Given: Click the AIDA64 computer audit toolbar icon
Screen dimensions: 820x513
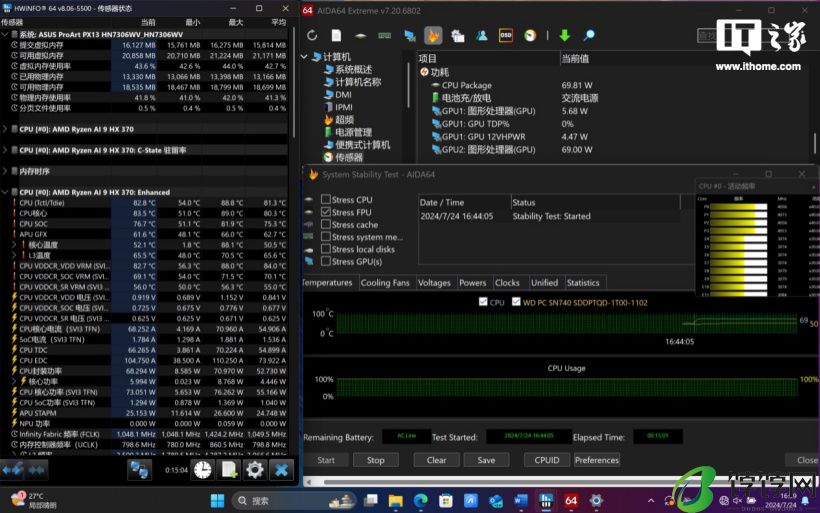Looking at the screenshot, I should [458, 35].
